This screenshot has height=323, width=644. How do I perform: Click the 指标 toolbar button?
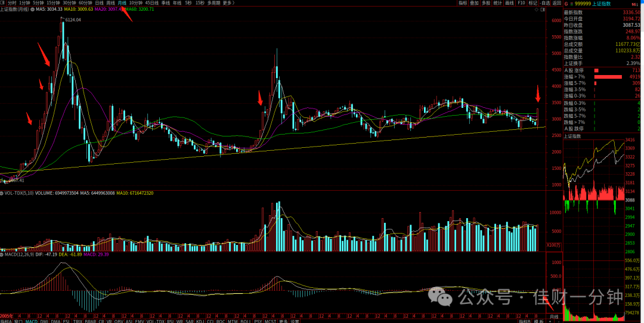pos(463,3)
